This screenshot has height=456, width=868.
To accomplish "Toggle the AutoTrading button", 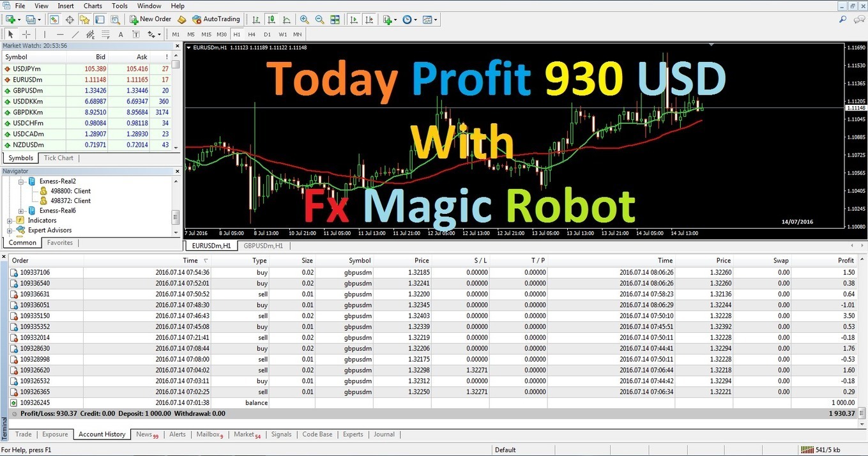I will (x=216, y=20).
